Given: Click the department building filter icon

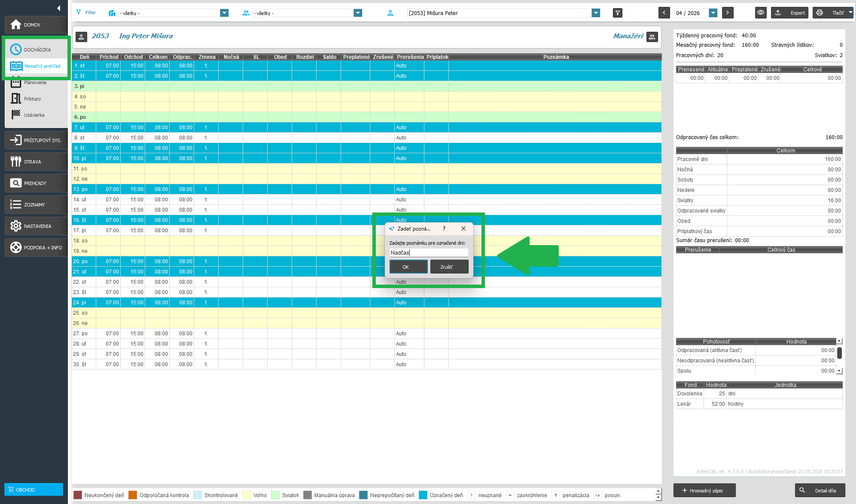Looking at the screenshot, I should [112, 13].
